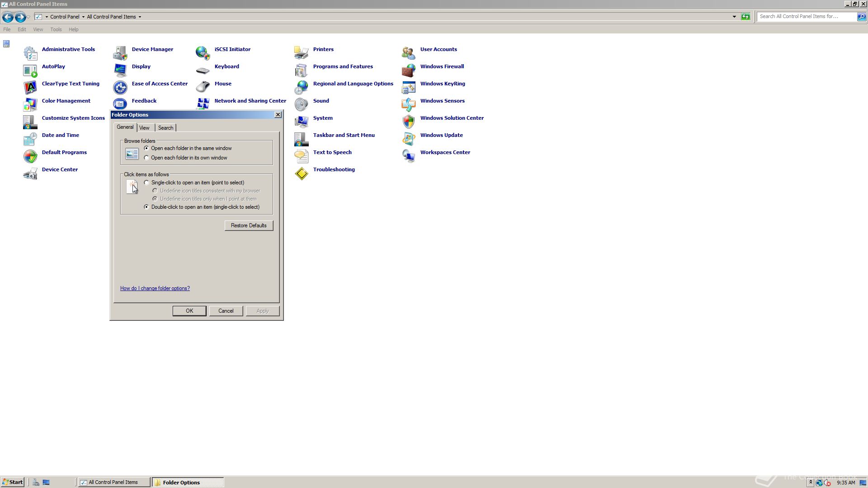
Task: Refresh the Control Panel view
Action: [745, 17]
